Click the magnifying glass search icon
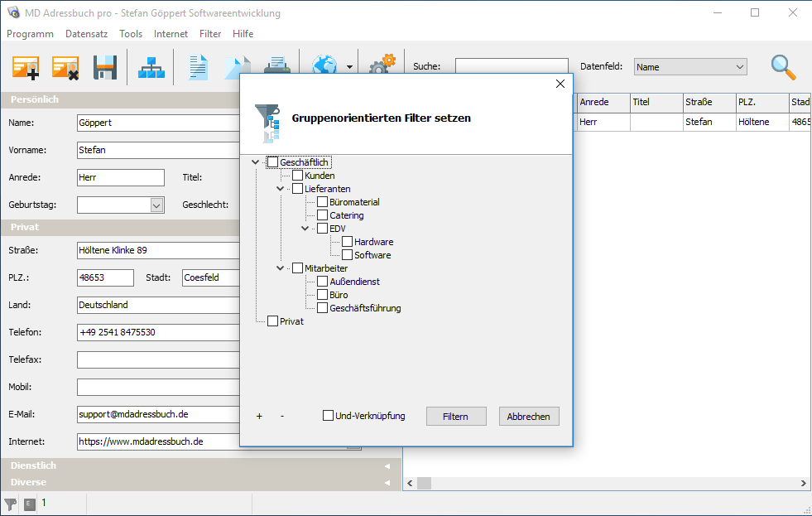Image resolution: width=812 pixels, height=516 pixels. [783, 67]
